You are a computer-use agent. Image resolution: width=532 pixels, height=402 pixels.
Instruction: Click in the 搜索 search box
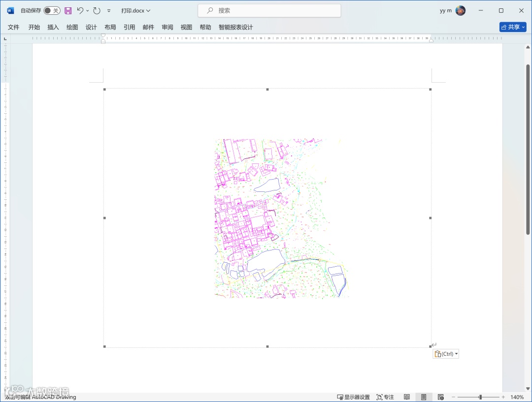pos(269,10)
